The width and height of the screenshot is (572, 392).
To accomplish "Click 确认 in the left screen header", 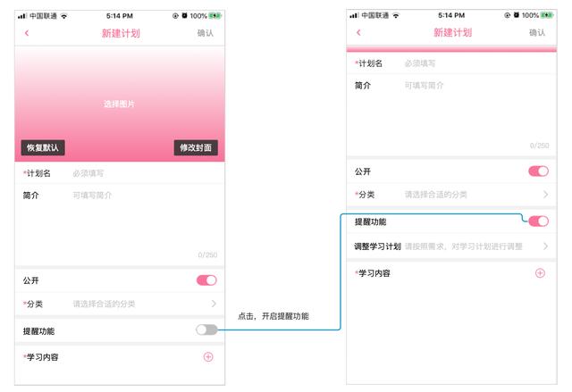I will [x=206, y=33].
